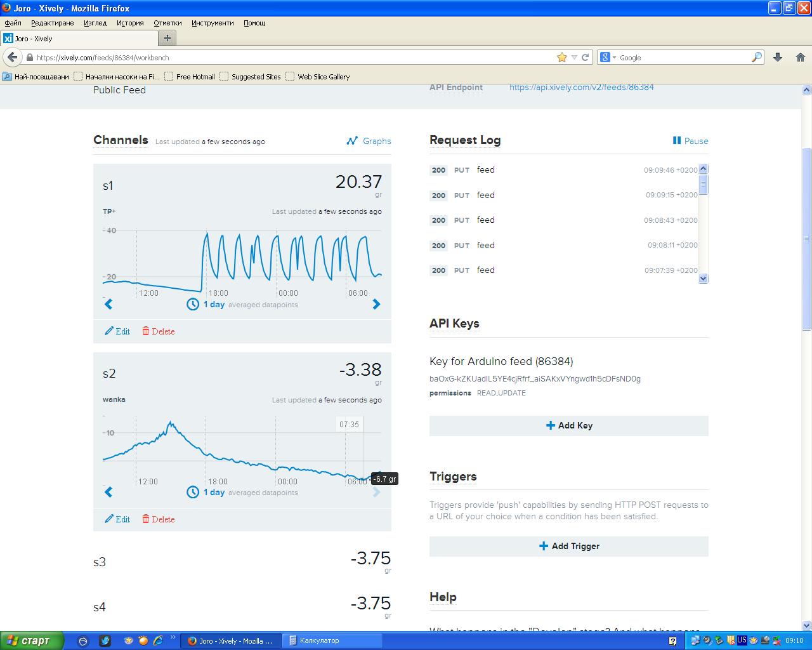The image size is (812, 650).
Task: Click the page scrollbar down arrow
Action: click(807, 625)
